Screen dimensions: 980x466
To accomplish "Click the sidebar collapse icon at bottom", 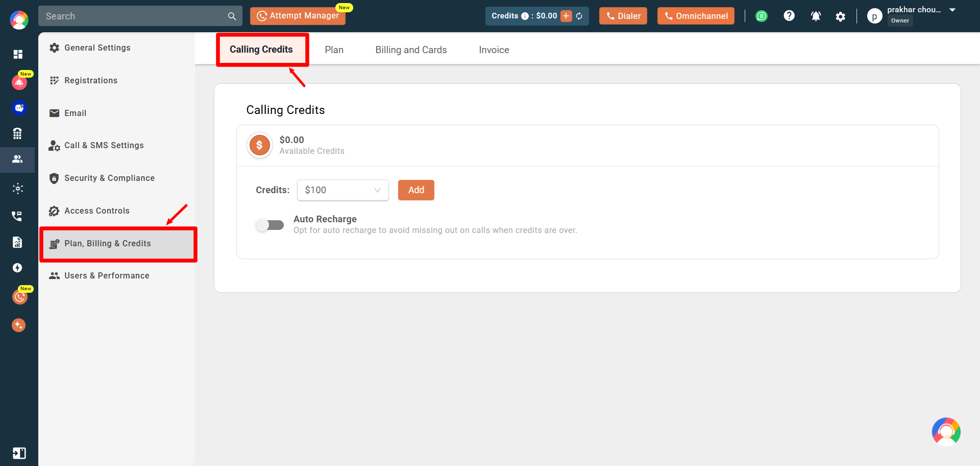I will (19, 453).
